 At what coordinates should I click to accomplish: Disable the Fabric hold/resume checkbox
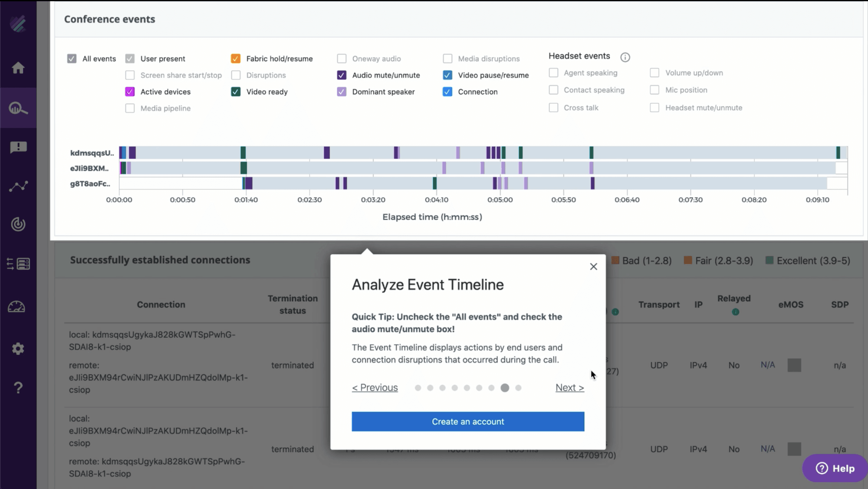click(236, 59)
